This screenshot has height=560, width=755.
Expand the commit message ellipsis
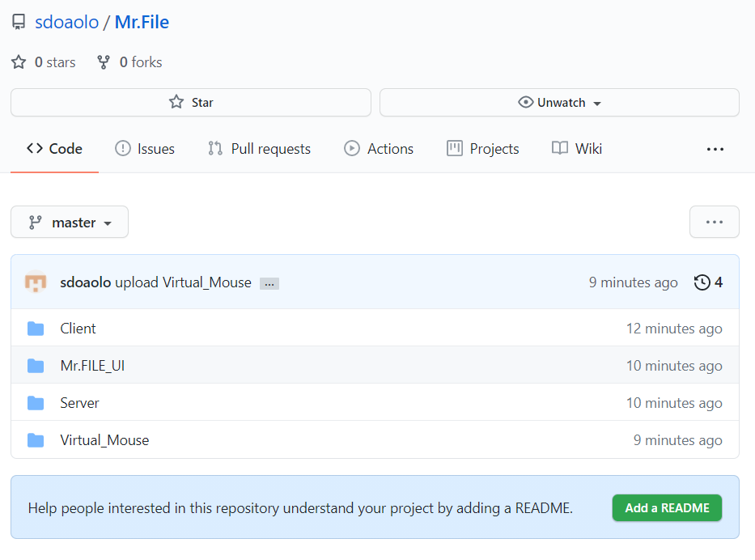pos(269,283)
